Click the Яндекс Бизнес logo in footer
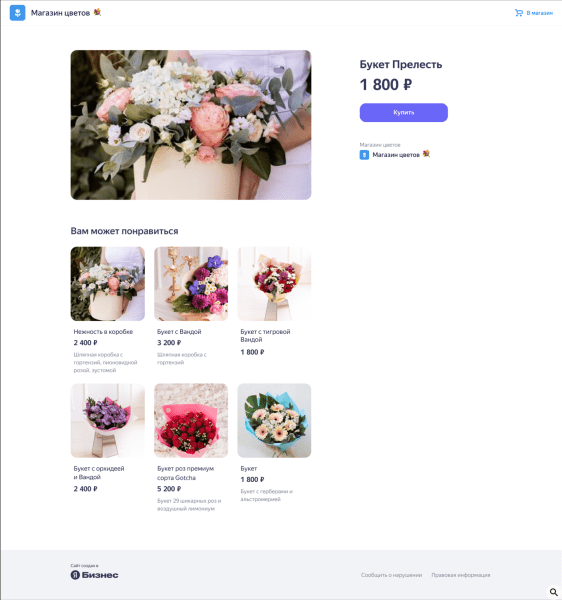The width and height of the screenshot is (562, 600). pos(94,575)
